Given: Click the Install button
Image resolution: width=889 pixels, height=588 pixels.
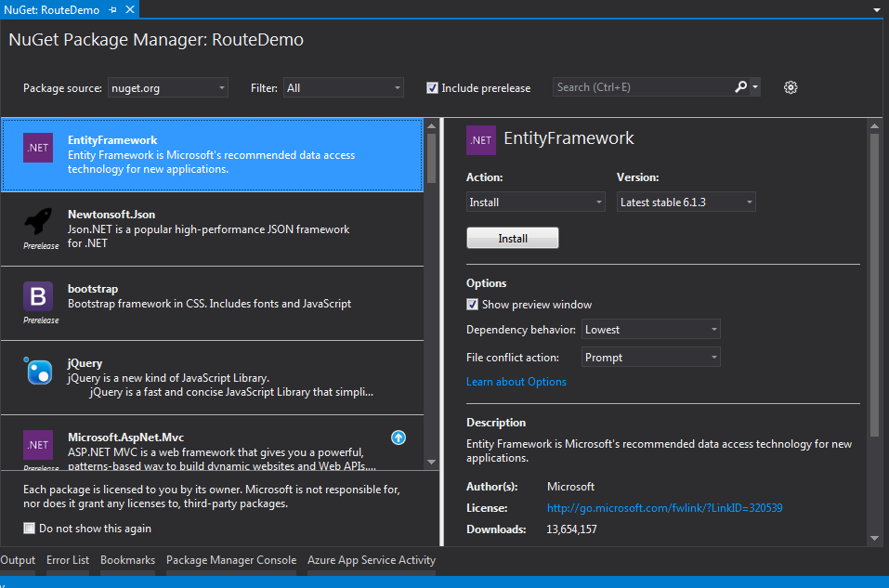Looking at the screenshot, I should 512,237.
